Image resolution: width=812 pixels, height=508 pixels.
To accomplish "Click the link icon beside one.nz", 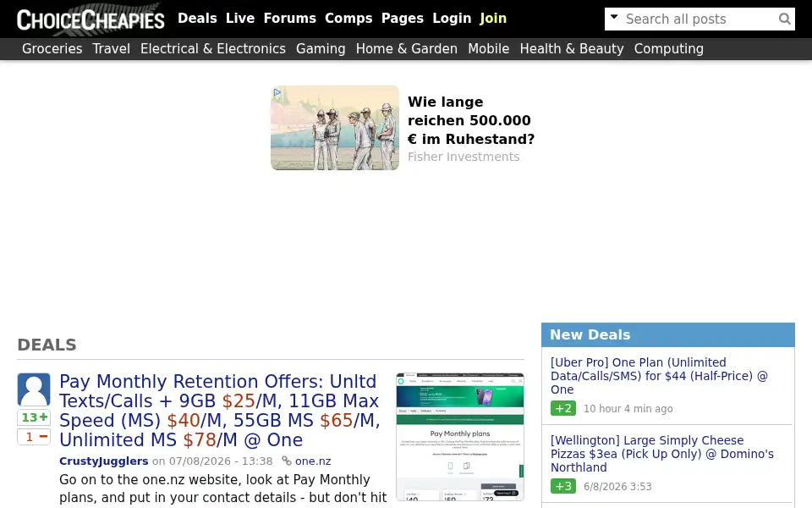I will click(x=287, y=461).
